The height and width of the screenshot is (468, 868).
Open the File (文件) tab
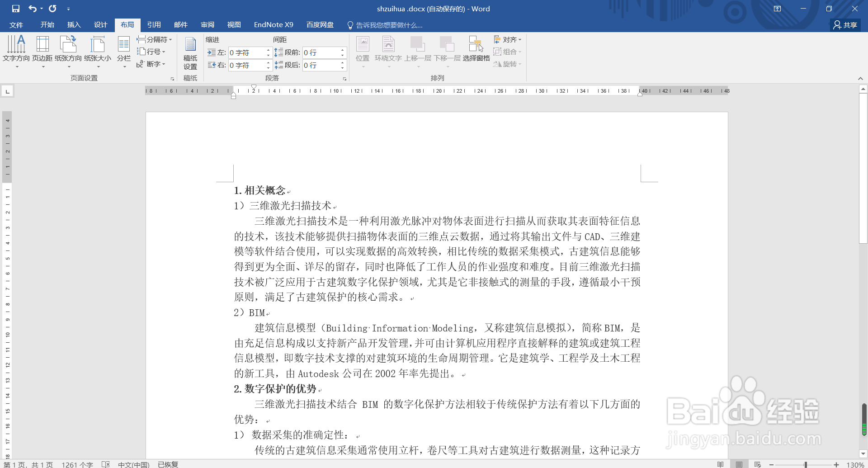coord(16,25)
